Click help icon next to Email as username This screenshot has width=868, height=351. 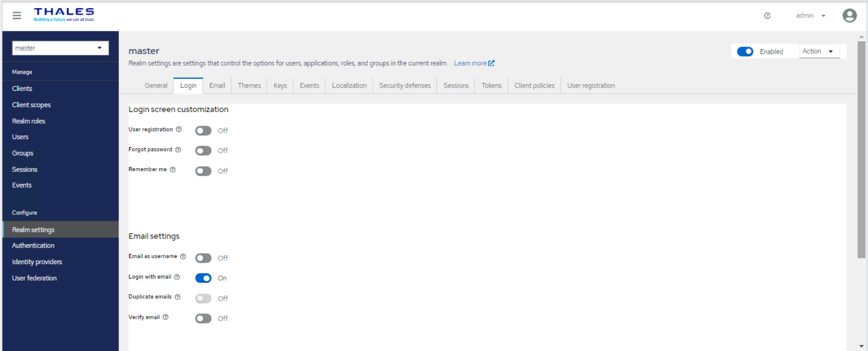183,256
